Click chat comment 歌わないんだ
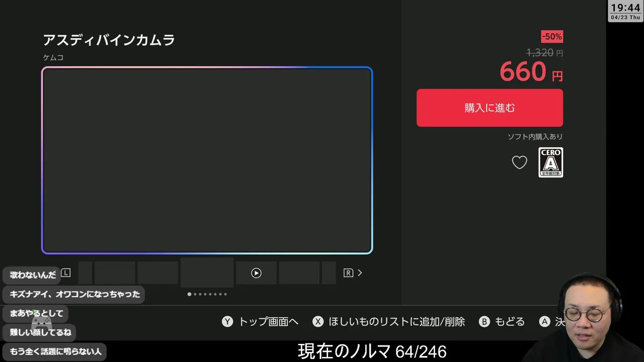The height and width of the screenshot is (362, 644). click(x=33, y=275)
